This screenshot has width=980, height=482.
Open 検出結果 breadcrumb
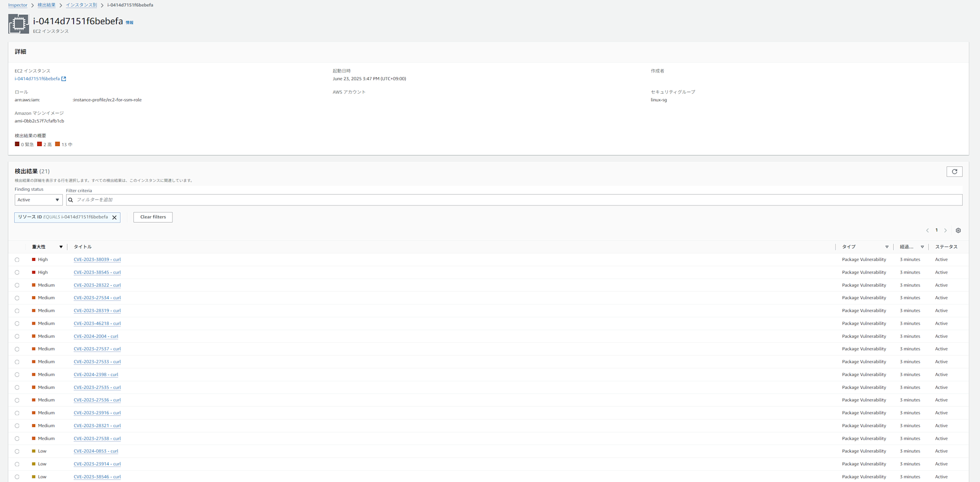pyautogui.click(x=47, y=5)
